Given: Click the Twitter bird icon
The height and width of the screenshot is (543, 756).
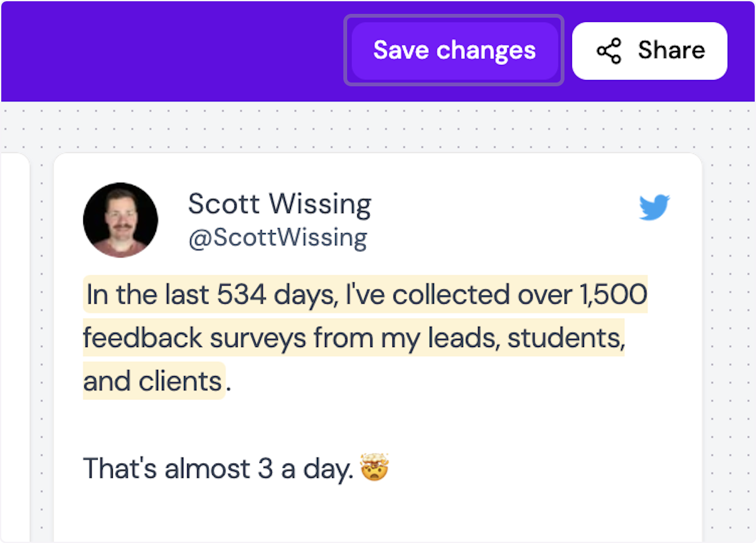Looking at the screenshot, I should [x=655, y=208].
